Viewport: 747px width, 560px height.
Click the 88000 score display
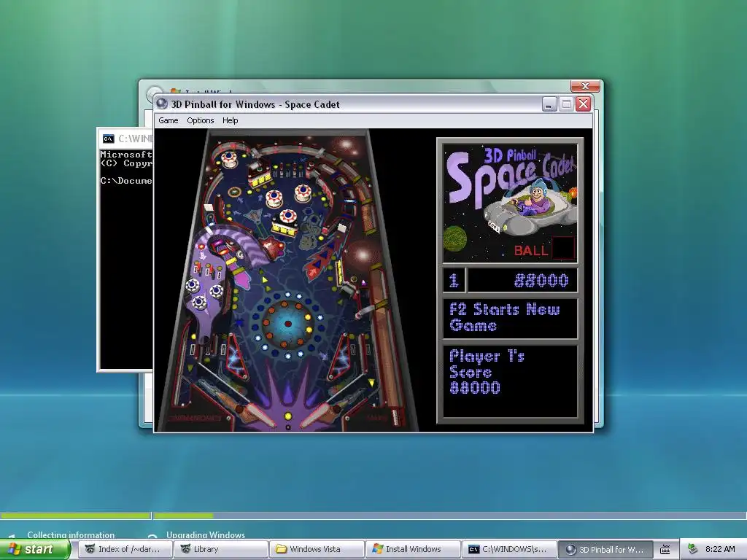(522, 280)
